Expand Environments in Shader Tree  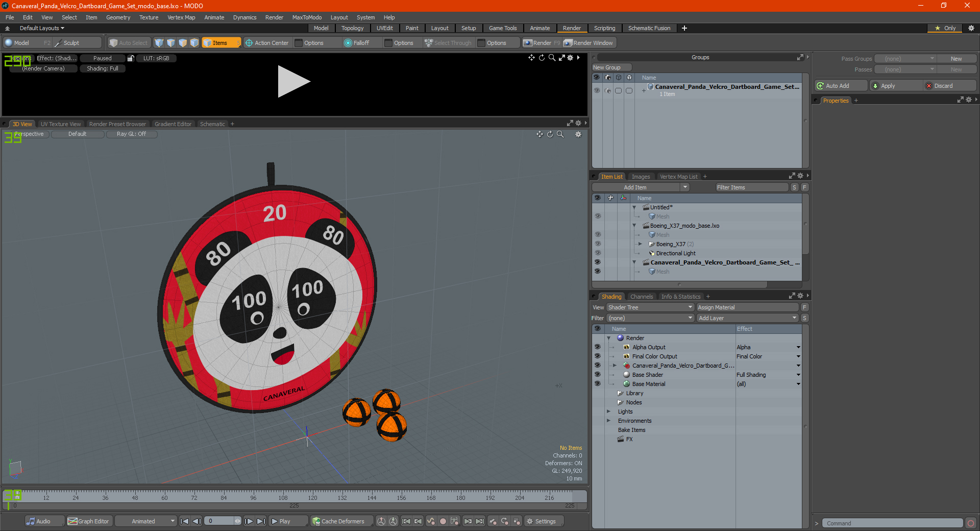coord(608,421)
